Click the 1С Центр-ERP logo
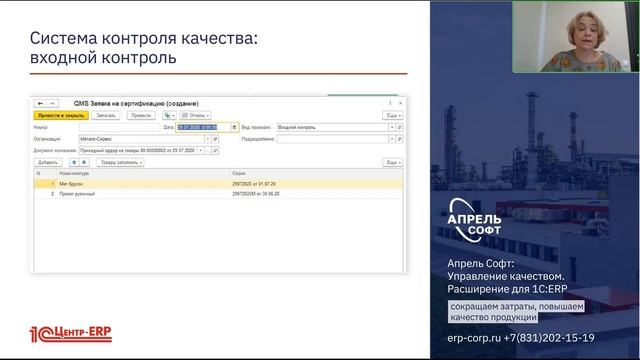This screenshot has height=360, width=640. tap(71, 334)
